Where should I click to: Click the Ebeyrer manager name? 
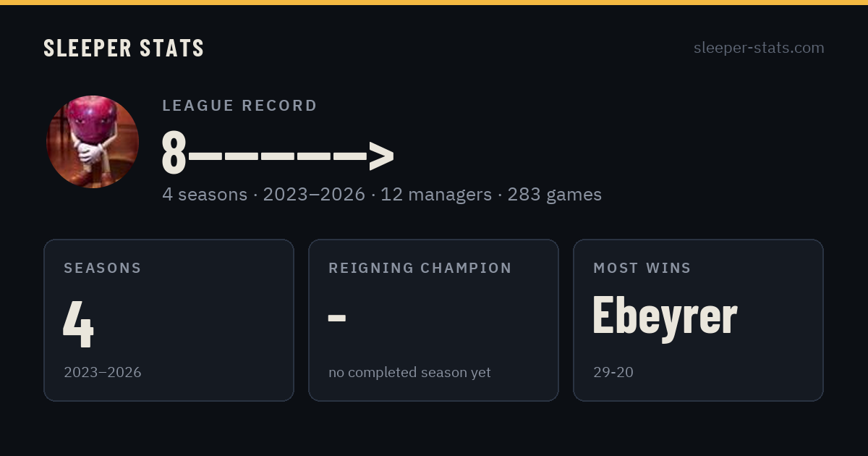coord(665,316)
